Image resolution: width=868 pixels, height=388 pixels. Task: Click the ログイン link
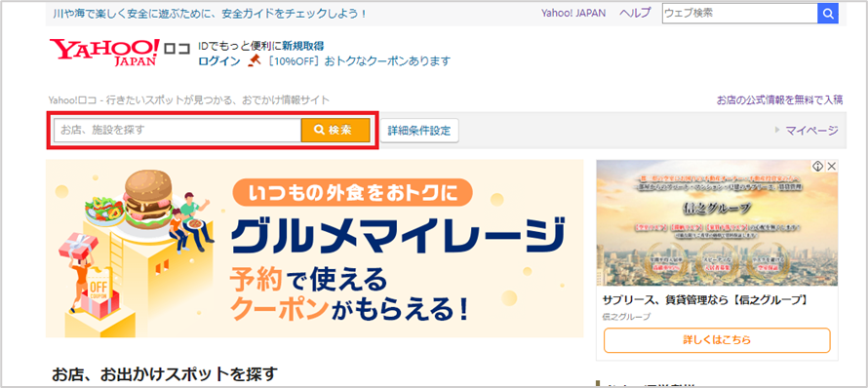(219, 60)
